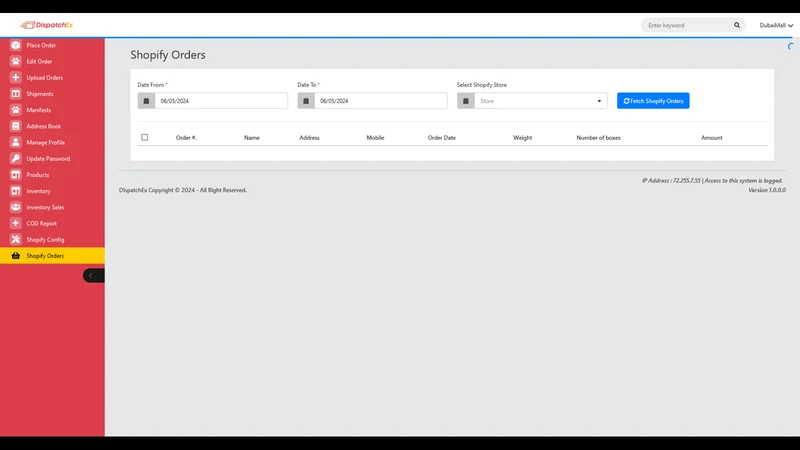Go to Inventory in the sidebar
The image size is (800, 450).
click(x=39, y=191)
